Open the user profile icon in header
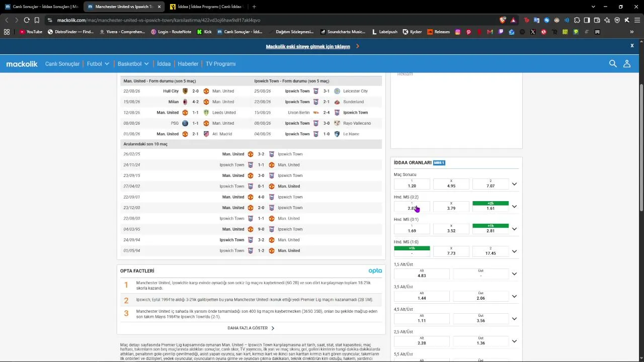 (627, 64)
